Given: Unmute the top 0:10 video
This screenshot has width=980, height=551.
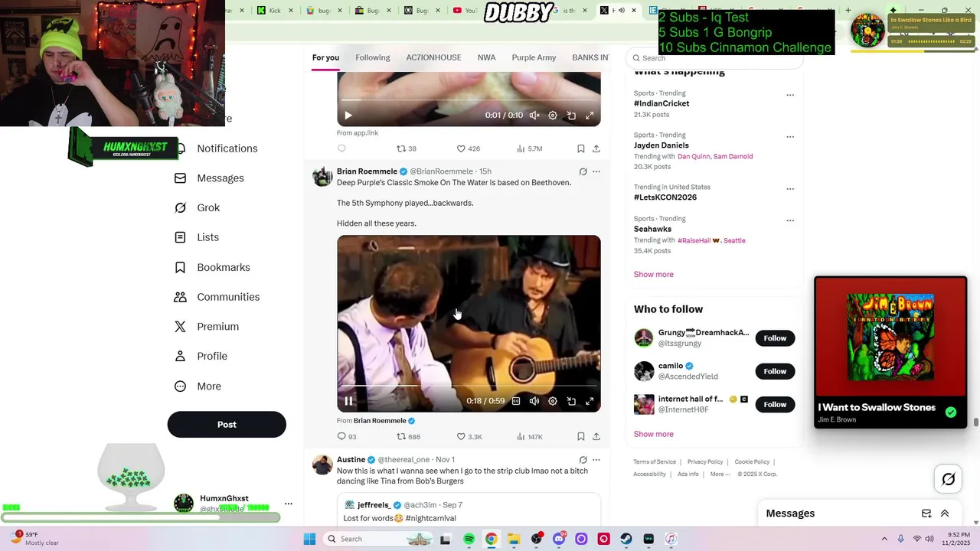Looking at the screenshot, I should tap(534, 116).
